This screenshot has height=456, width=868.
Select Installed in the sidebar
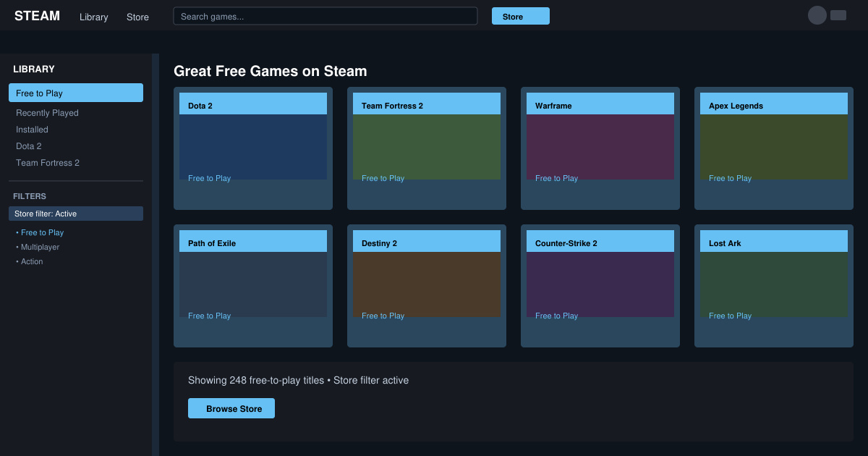[32, 130]
